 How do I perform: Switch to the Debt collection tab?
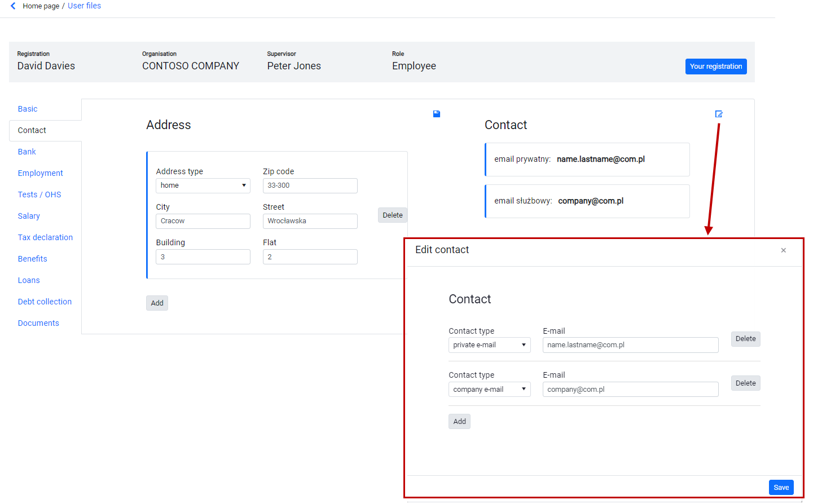pos(45,302)
